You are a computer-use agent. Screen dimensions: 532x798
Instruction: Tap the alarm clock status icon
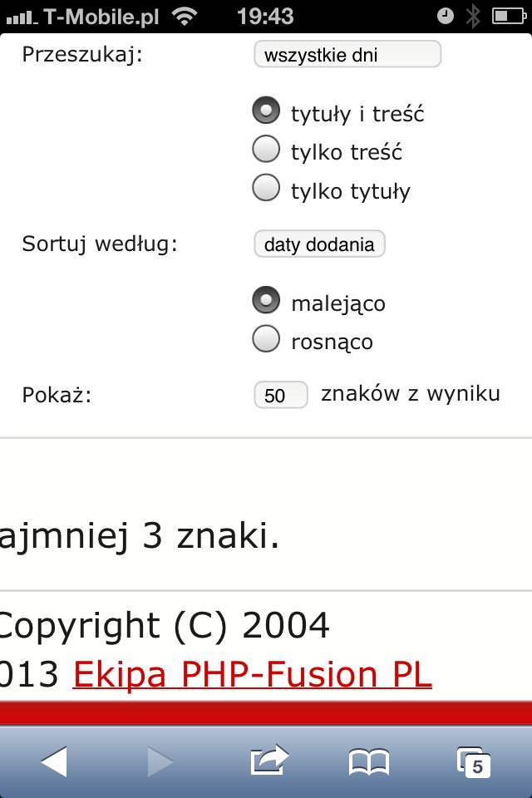pyautogui.click(x=446, y=16)
